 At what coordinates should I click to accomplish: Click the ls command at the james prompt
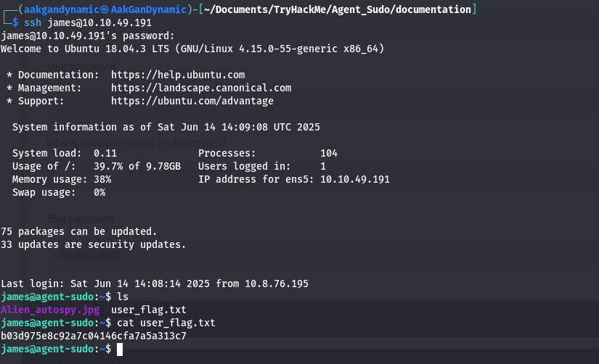tap(123, 297)
